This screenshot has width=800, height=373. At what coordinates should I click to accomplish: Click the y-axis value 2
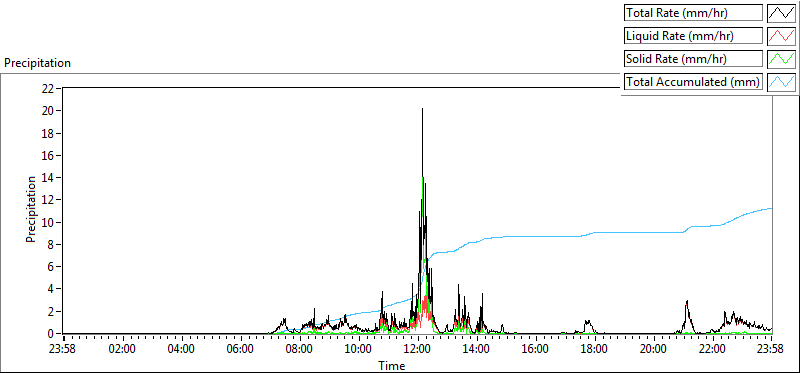click(x=51, y=312)
